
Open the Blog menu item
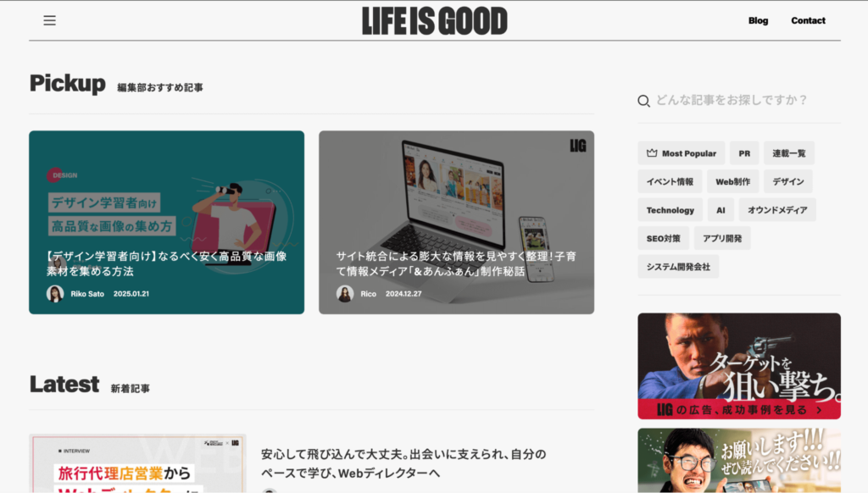758,20
